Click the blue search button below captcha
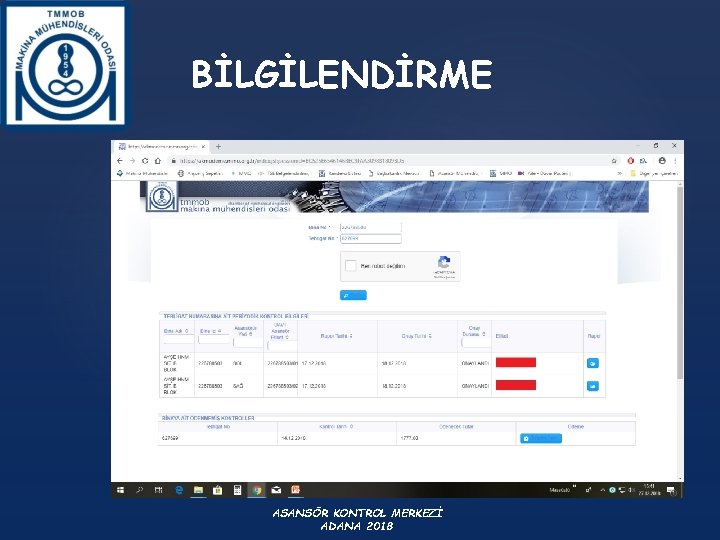 pos(353,295)
